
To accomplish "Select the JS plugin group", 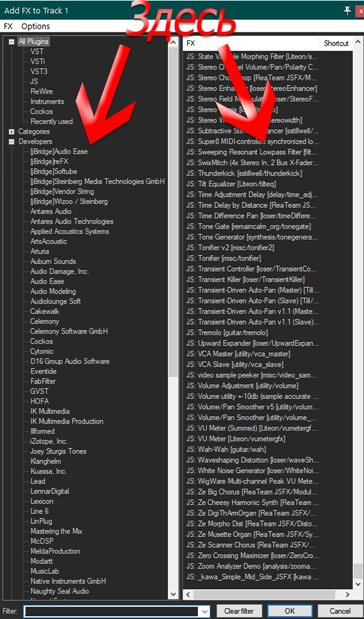I will click(34, 81).
